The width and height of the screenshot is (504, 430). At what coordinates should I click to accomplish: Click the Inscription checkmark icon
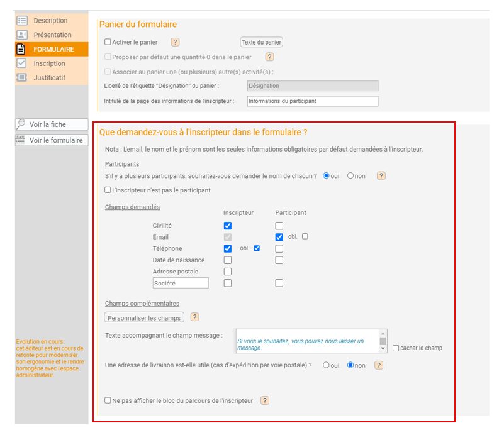[x=21, y=63]
